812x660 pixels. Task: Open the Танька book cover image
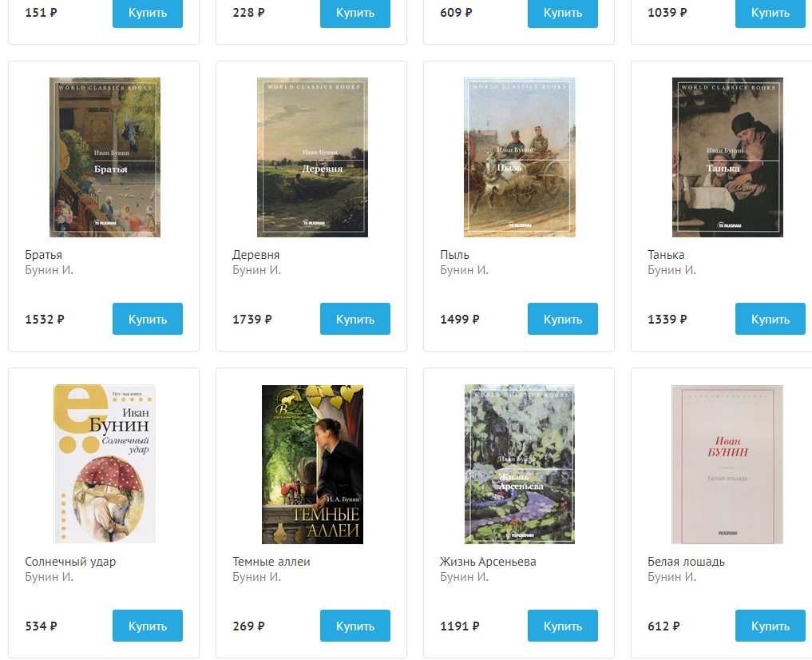tap(727, 157)
